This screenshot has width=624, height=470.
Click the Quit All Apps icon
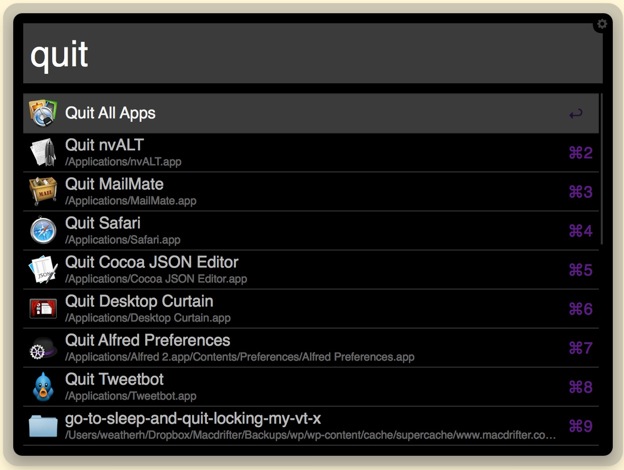[43, 113]
